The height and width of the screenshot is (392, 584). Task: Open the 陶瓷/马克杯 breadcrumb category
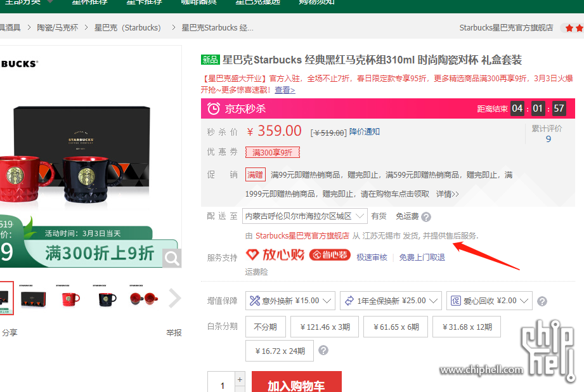(57, 27)
